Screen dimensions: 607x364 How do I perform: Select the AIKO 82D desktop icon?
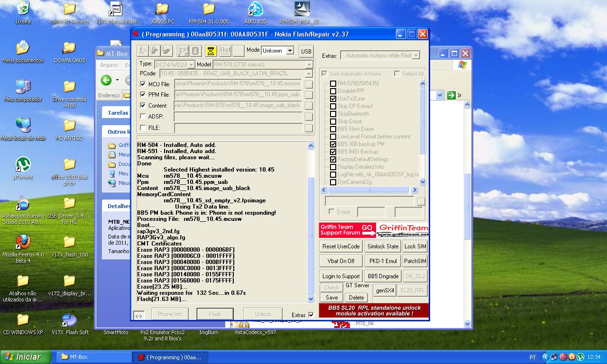pyautogui.click(x=255, y=13)
